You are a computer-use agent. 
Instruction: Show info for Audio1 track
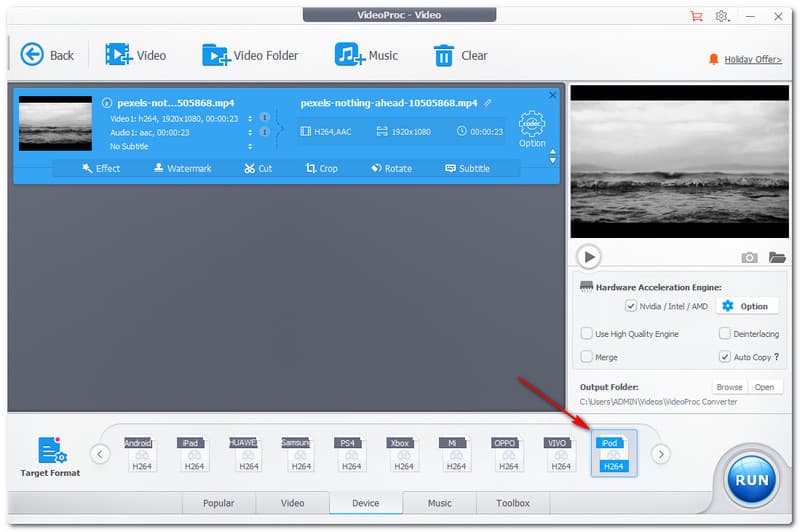coord(264,132)
